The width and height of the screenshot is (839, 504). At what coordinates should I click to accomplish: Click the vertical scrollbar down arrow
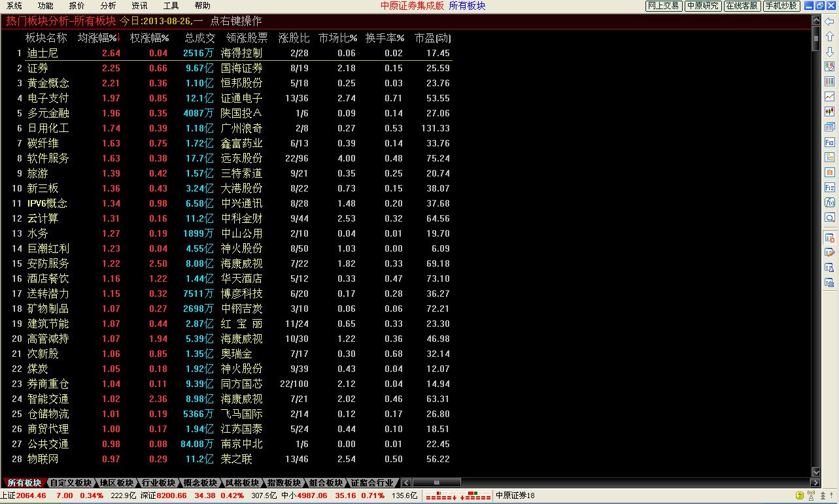[x=815, y=472]
